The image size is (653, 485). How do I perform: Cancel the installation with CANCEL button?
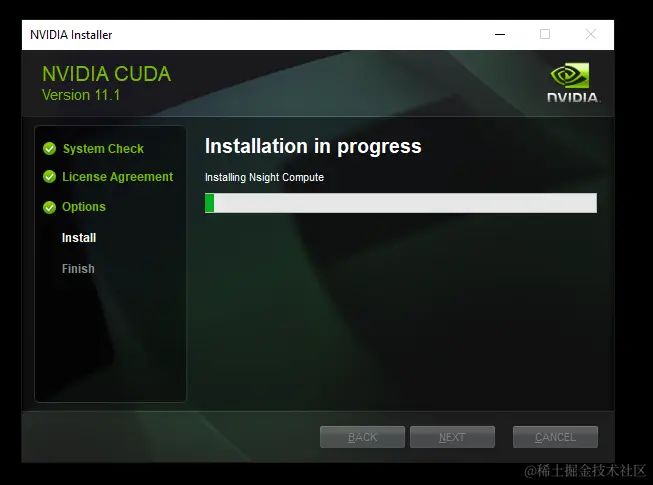[x=556, y=437]
